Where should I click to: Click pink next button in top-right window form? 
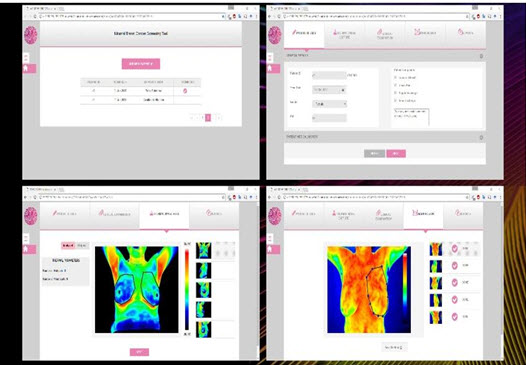click(x=396, y=154)
